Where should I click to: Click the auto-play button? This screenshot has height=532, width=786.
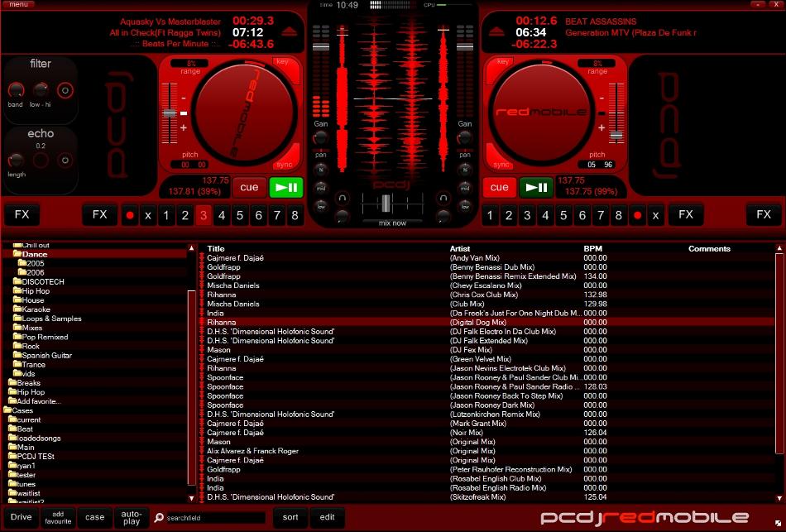(x=132, y=517)
